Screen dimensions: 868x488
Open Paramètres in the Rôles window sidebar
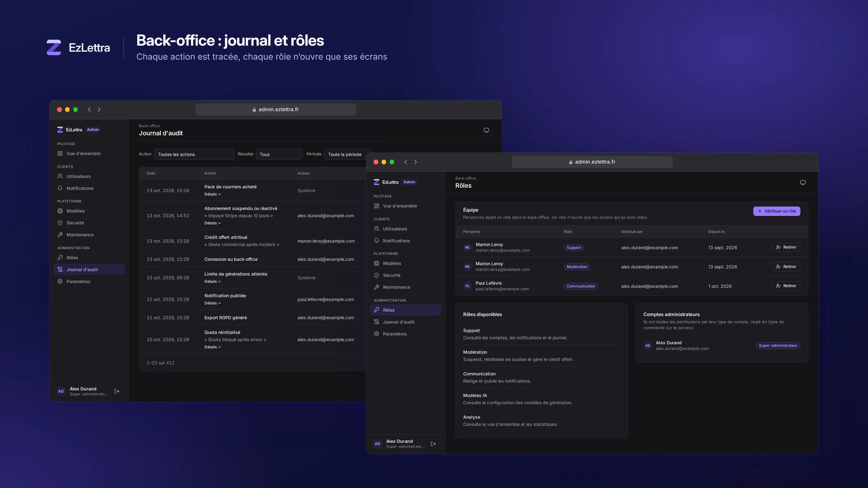pos(406,334)
